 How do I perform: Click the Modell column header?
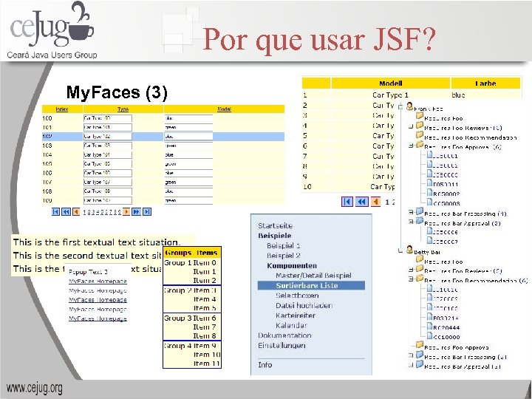[x=391, y=83]
